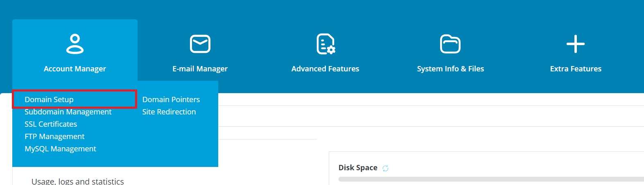This screenshot has width=644, height=185.
Task: Click the E-mail Manager envelope icon
Action: tap(200, 44)
